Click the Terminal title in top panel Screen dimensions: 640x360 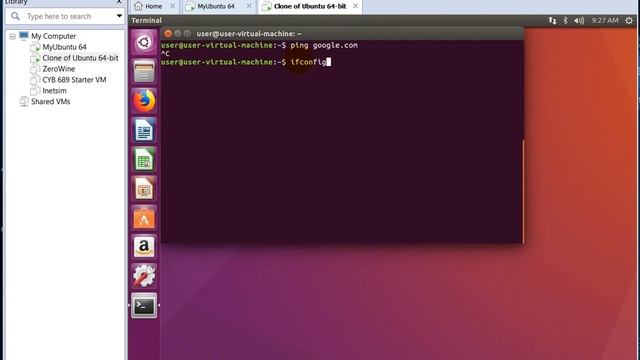click(147, 20)
